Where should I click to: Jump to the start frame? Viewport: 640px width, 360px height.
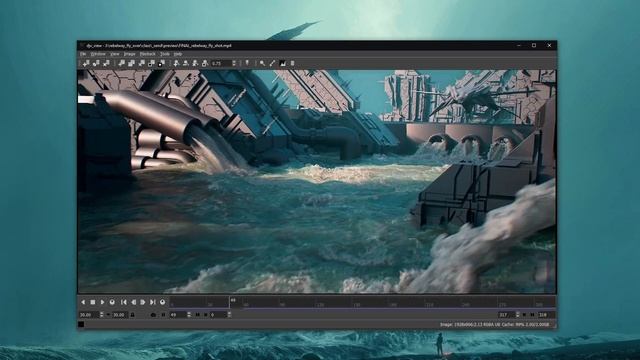tap(124, 302)
